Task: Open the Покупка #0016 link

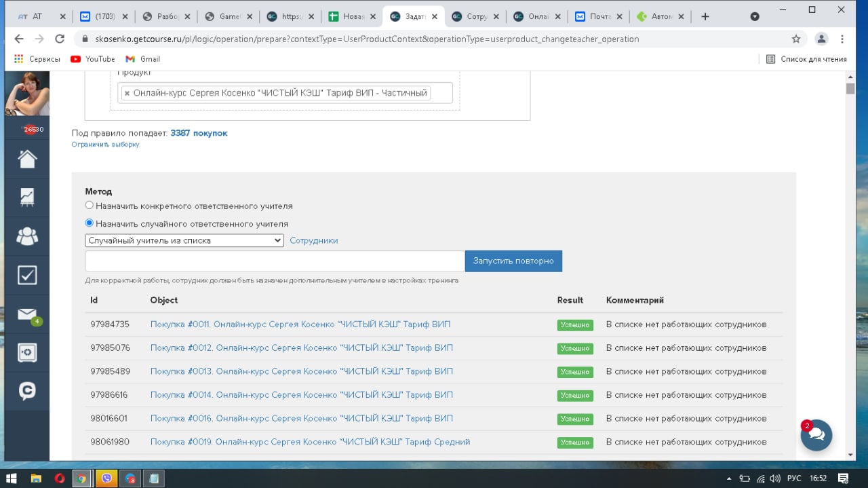Action: coord(302,418)
